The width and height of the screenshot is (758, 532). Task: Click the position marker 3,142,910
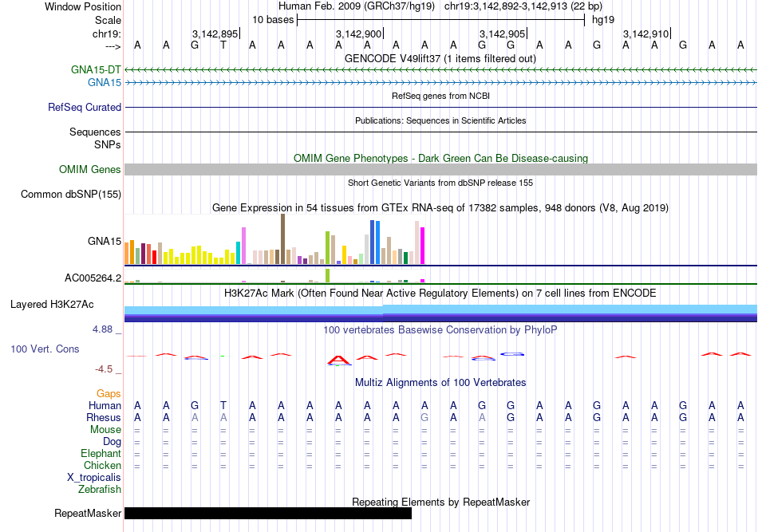[645, 33]
